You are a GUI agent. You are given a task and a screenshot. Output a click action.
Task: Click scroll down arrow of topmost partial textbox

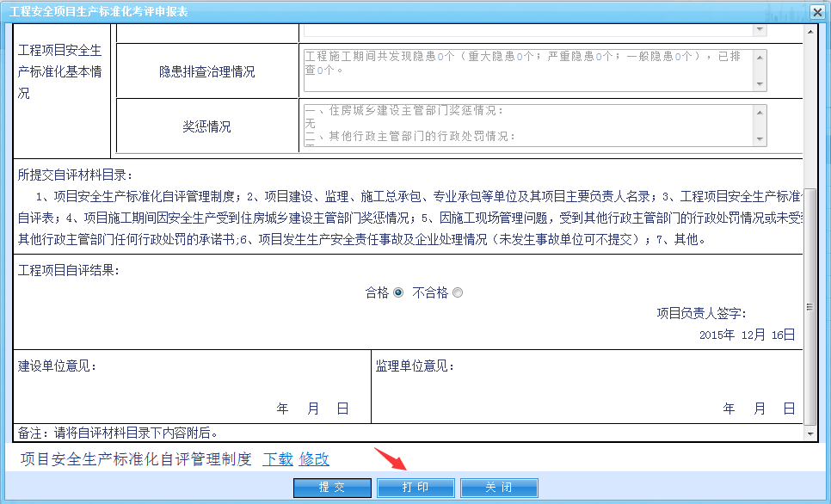click(x=759, y=30)
